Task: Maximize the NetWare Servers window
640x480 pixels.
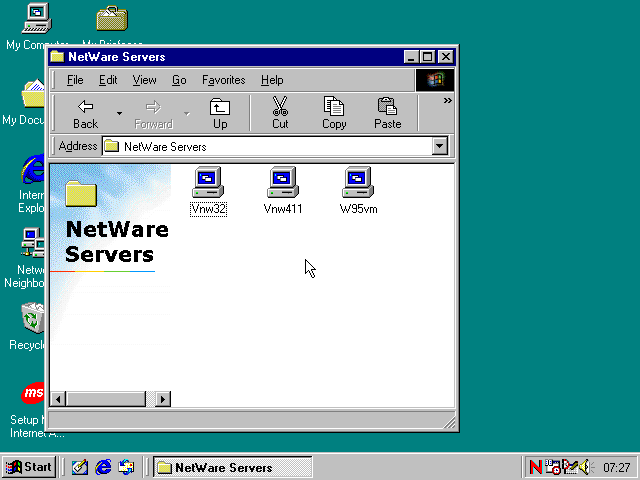Action: (427, 57)
